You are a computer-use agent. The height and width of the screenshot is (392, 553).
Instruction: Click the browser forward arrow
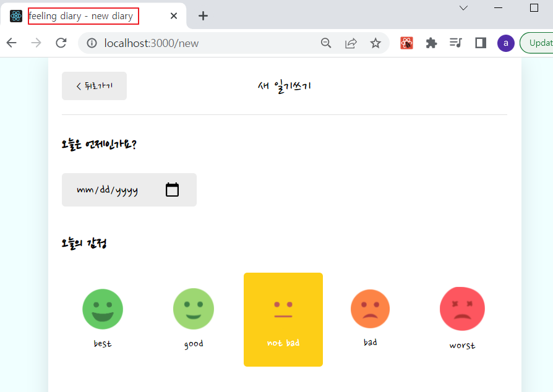(x=36, y=43)
